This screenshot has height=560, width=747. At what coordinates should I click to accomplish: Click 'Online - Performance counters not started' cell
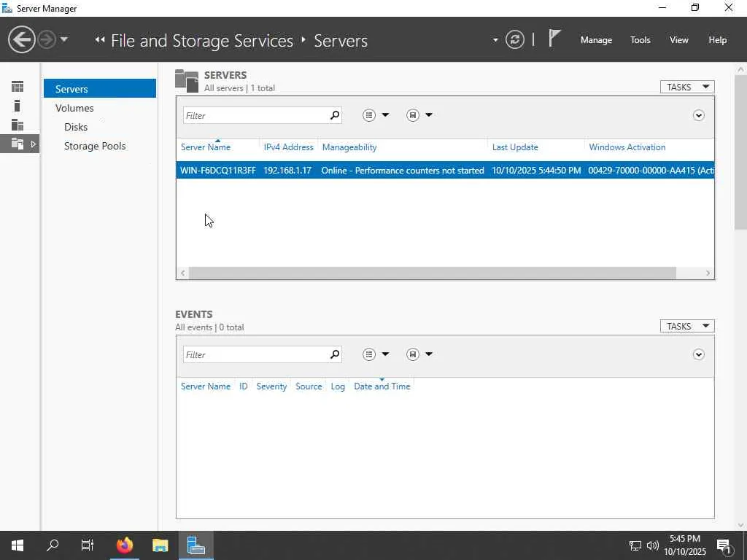[403, 171]
